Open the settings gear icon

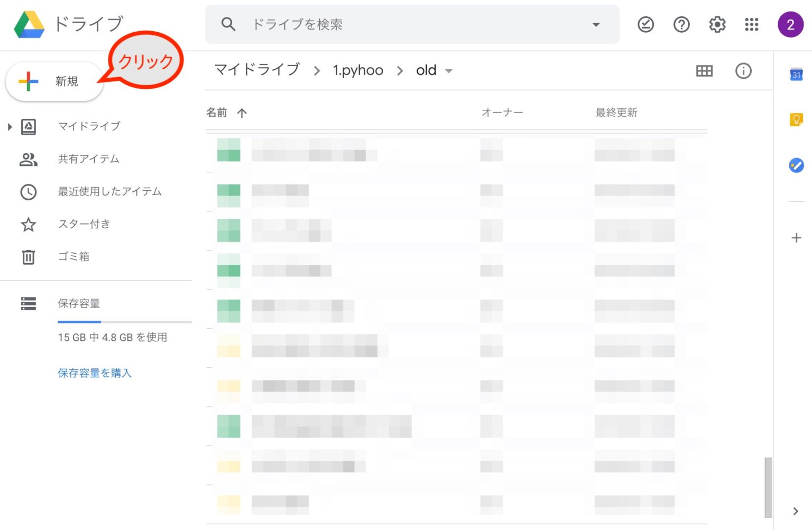717,24
